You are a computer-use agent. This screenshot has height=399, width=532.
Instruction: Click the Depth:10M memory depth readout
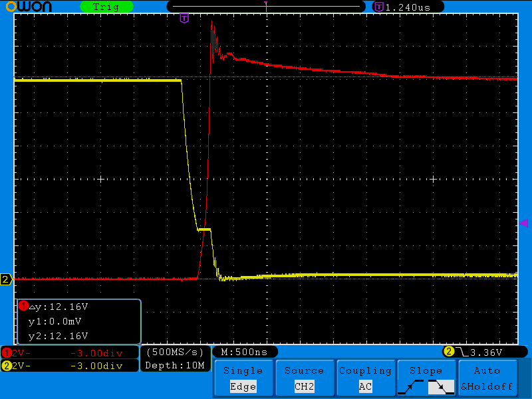[175, 365]
